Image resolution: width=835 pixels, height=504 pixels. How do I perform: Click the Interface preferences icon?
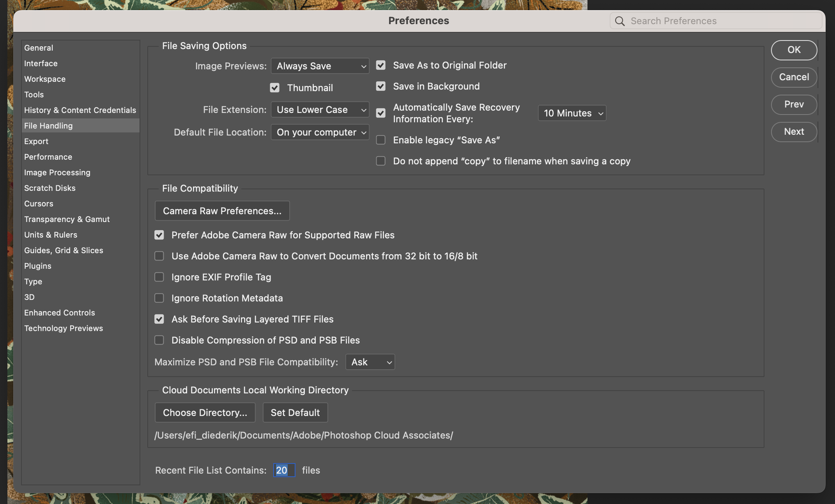41,63
